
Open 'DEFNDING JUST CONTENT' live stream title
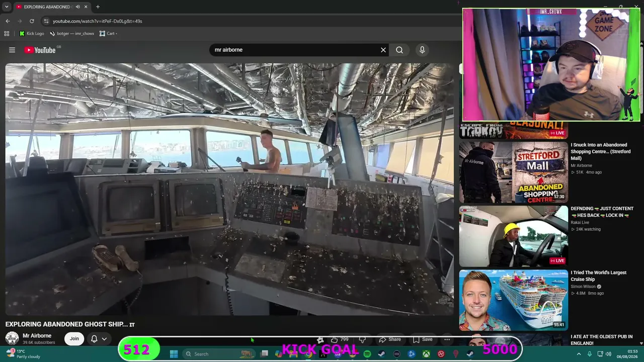602,212
